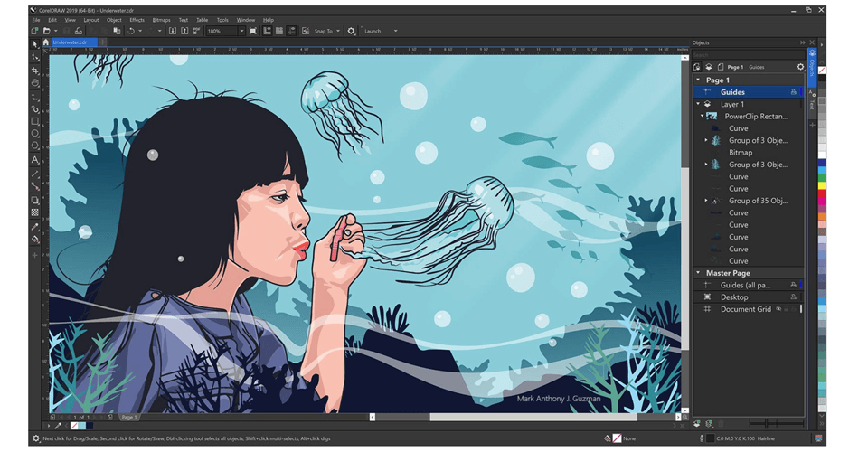Select the Polygon tool
The height and width of the screenshot is (452, 868).
35,146
